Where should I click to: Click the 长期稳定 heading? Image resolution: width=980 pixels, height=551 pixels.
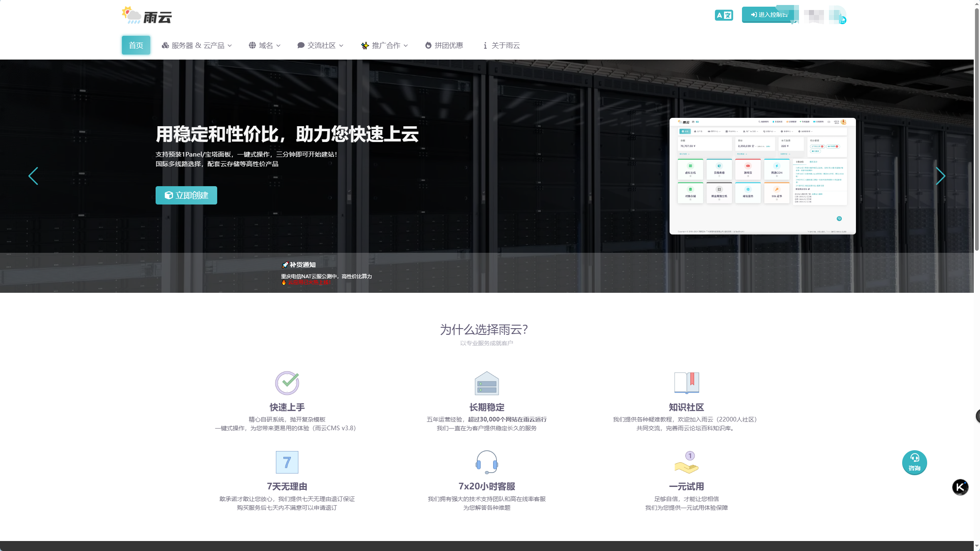pyautogui.click(x=487, y=407)
